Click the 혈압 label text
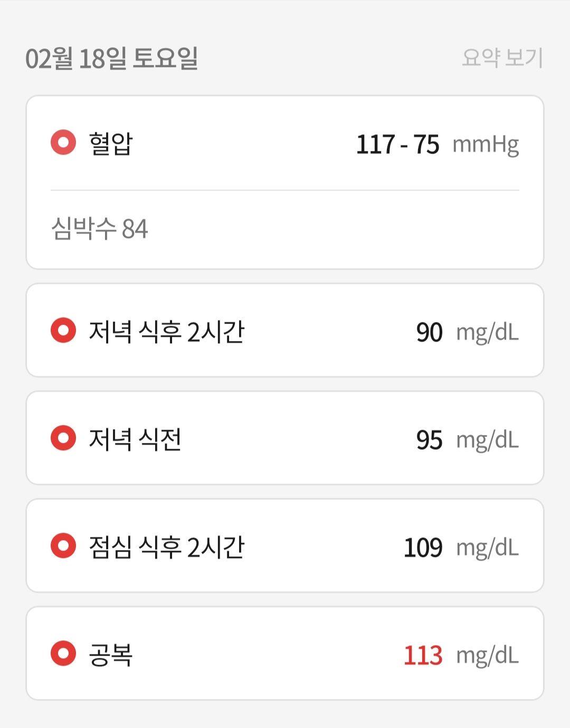 (x=110, y=144)
